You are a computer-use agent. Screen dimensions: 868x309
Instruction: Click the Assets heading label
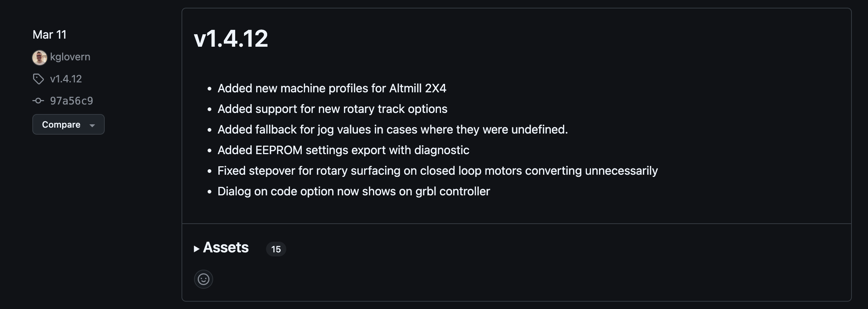point(225,248)
